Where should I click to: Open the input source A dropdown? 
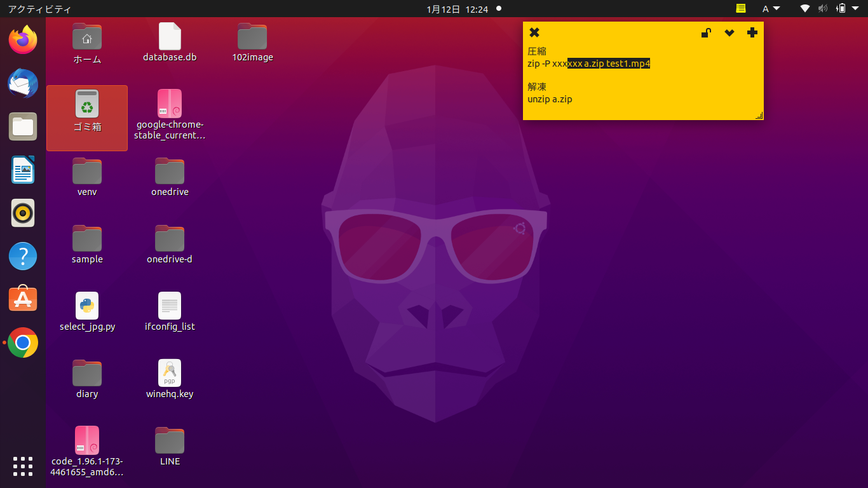pos(771,9)
